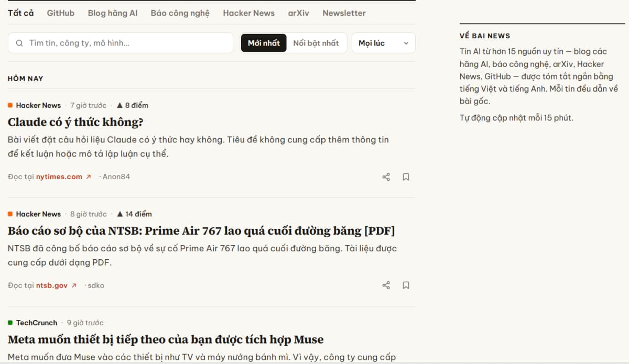The image size is (629, 364).
Task: Click the 8 giờ trước timestamp
Action: tap(88, 214)
